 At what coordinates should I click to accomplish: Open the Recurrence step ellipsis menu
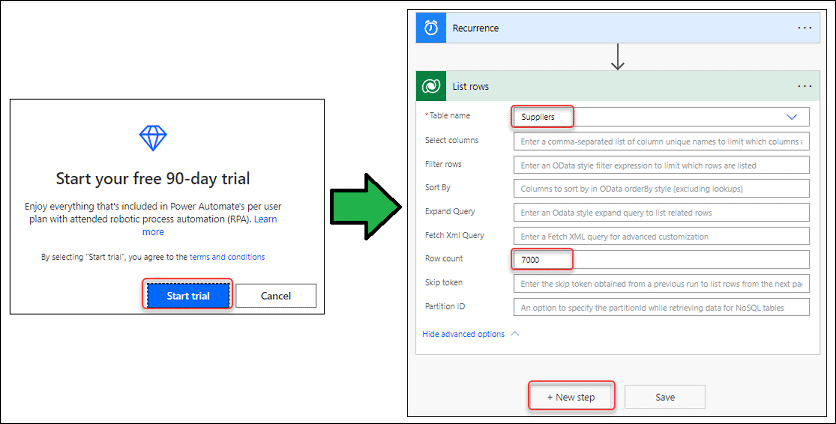click(805, 28)
